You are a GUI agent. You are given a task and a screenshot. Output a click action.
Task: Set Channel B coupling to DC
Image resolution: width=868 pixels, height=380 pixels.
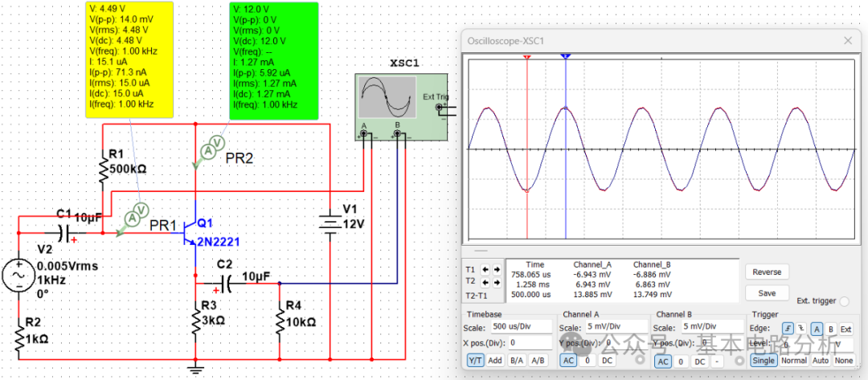click(x=700, y=362)
